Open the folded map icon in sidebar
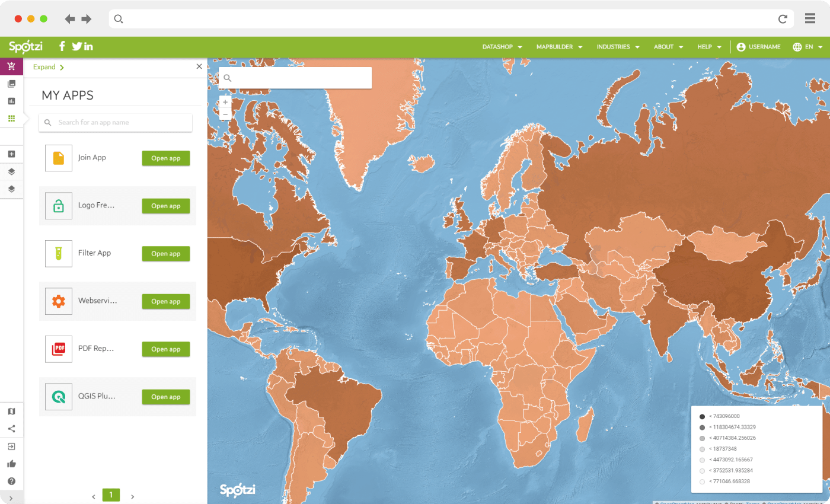Viewport: 830px width, 504px height. [11, 412]
